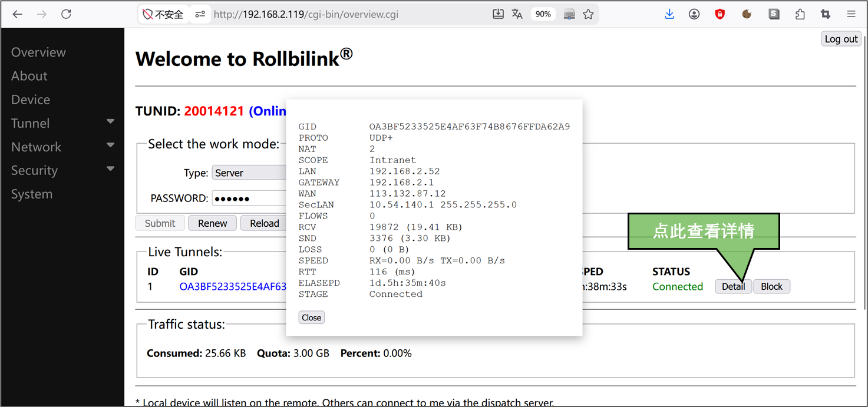Click the 90% zoom level indicator

[x=543, y=14]
